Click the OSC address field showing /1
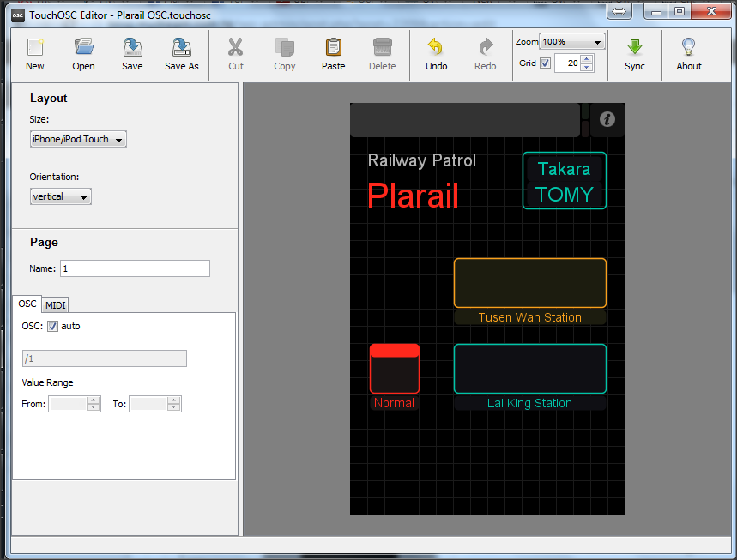Image resolution: width=737 pixels, height=560 pixels. coord(105,358)
